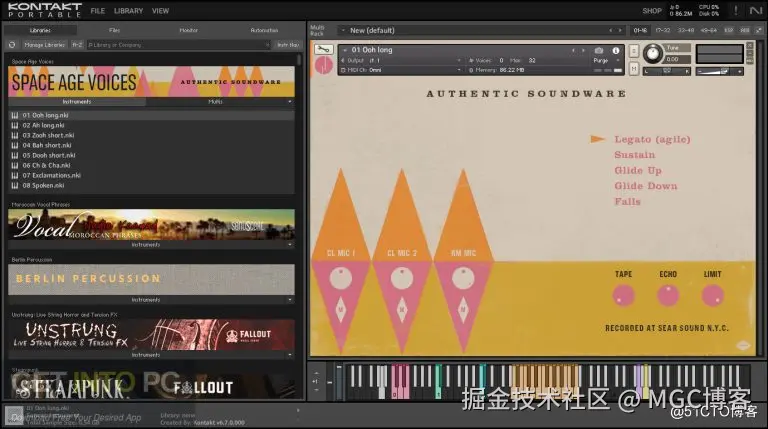Click the wrench edit instrument icon
This screenshot has width=768, height=429.
point(323,49)
